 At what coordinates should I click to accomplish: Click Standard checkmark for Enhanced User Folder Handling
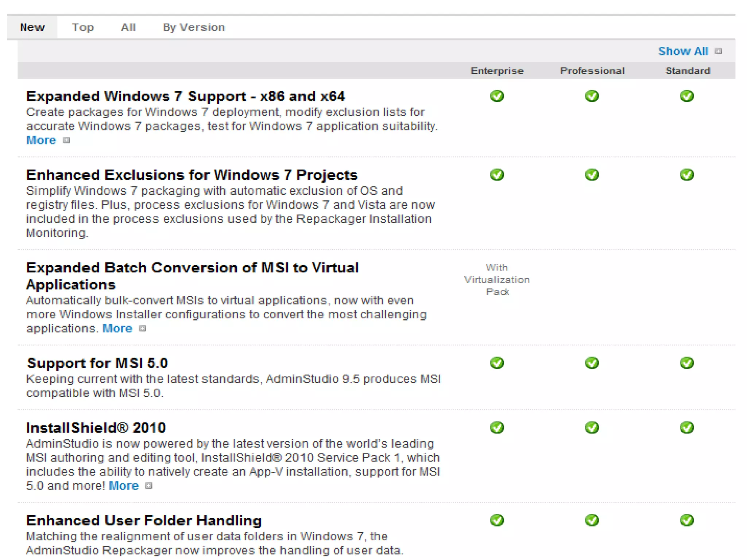pyautogui.click(x=687, y=520)
